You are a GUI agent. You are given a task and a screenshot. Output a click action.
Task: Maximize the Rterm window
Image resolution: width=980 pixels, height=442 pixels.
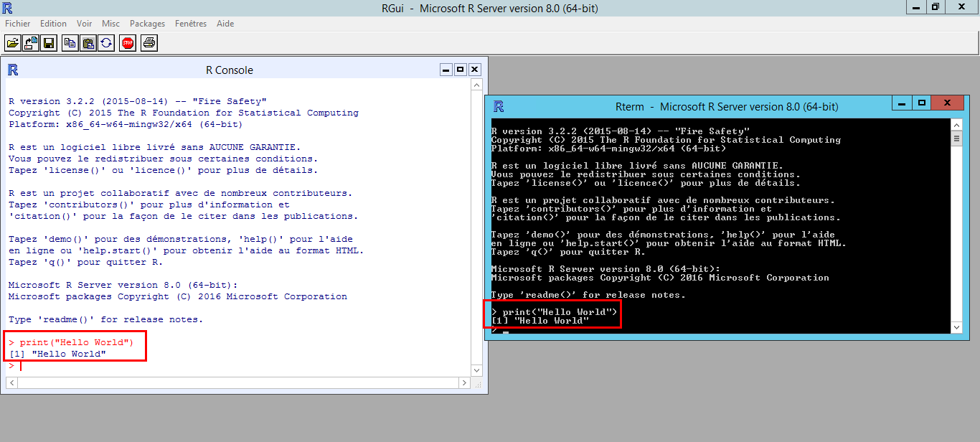[922, 103]
